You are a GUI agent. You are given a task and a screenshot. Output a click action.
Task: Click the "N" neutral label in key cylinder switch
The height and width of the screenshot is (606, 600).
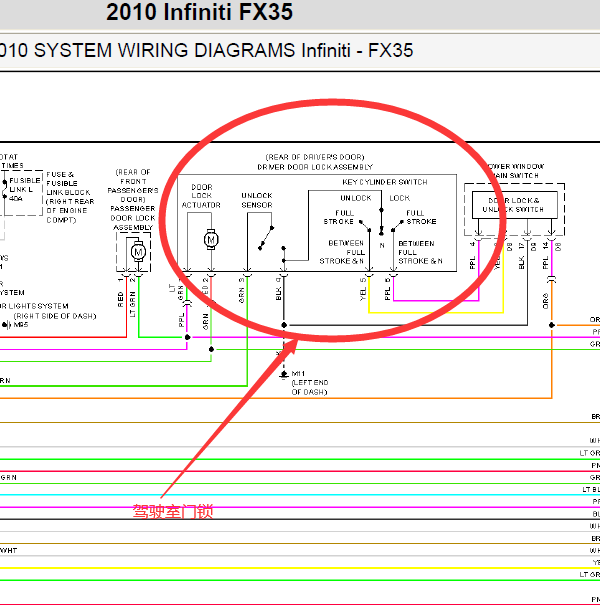[x=382, y=245]
